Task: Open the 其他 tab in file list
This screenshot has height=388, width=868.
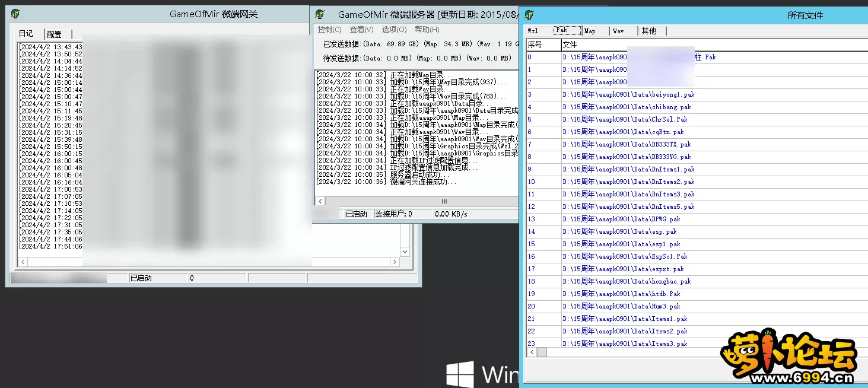Action: 652,31
